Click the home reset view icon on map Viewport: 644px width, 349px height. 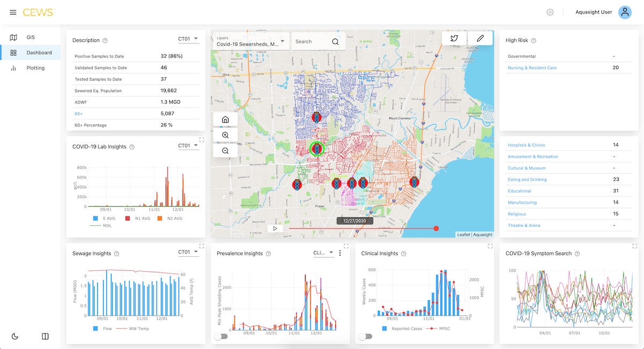(x=225, y=118)
